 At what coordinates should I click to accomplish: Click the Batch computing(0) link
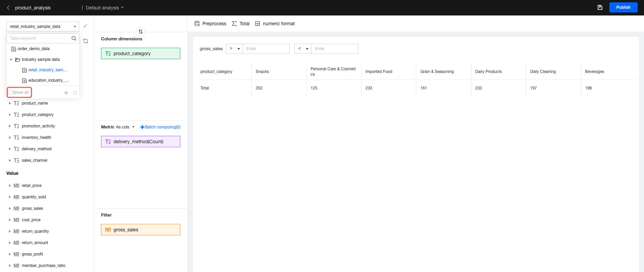tap(160, 127)
